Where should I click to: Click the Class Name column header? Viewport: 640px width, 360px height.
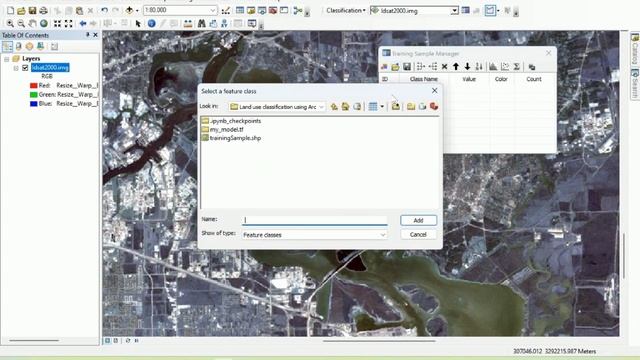[x=424, y=79]
